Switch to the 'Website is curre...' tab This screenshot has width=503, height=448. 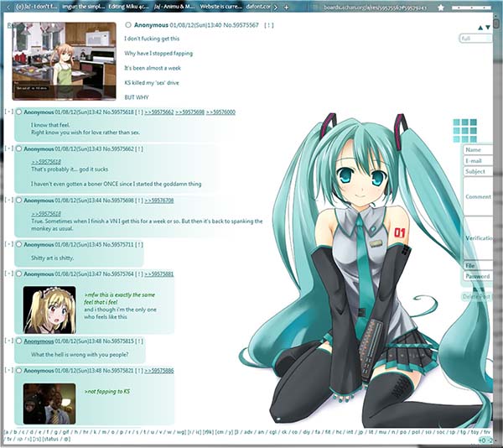tap(220, 7)
